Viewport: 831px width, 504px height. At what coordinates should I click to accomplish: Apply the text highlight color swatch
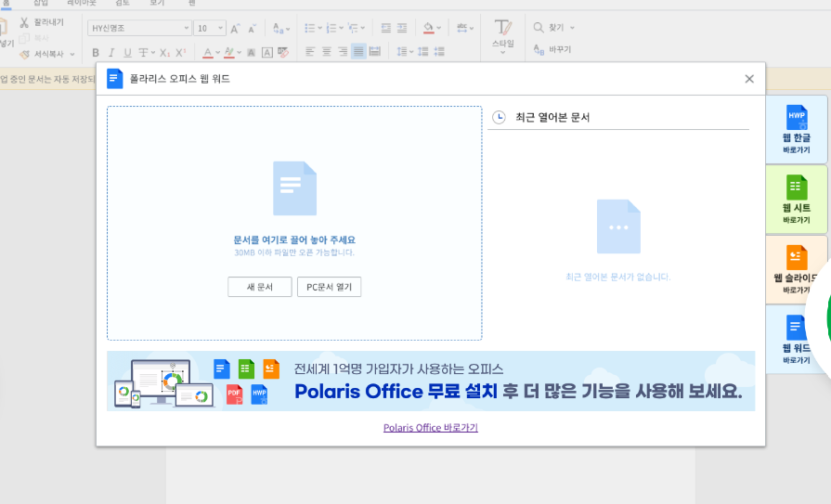229,53
